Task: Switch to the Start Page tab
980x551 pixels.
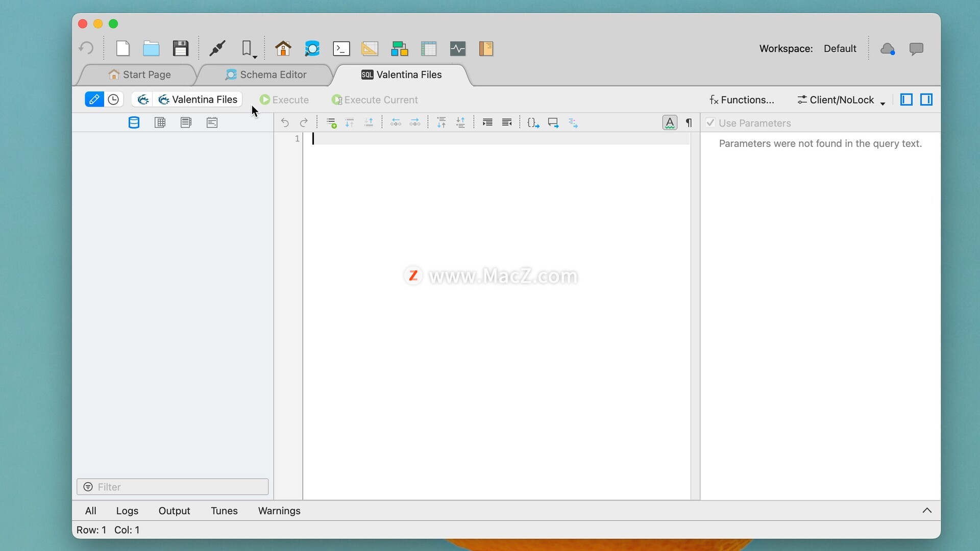Action: pos(139,74)
